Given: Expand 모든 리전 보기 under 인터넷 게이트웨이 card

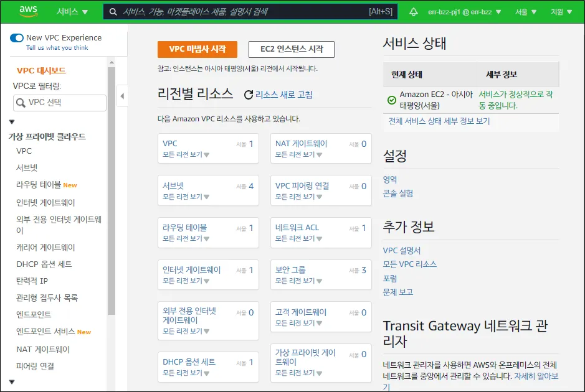Looking at the screenshot, I should pos(186,281).
